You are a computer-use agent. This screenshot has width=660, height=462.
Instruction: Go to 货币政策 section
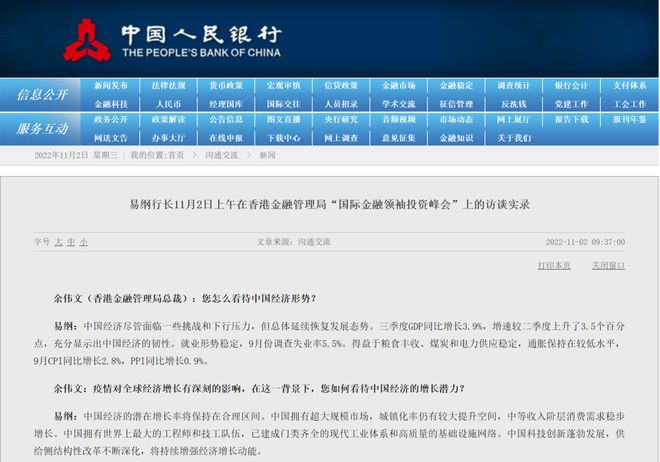(226, 86)
